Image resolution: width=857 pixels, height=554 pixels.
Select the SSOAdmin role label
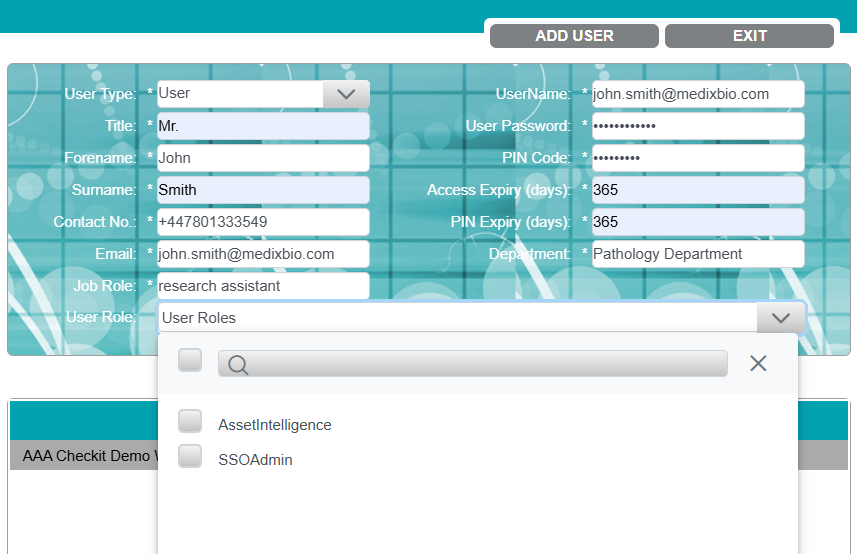coord(255,461)
